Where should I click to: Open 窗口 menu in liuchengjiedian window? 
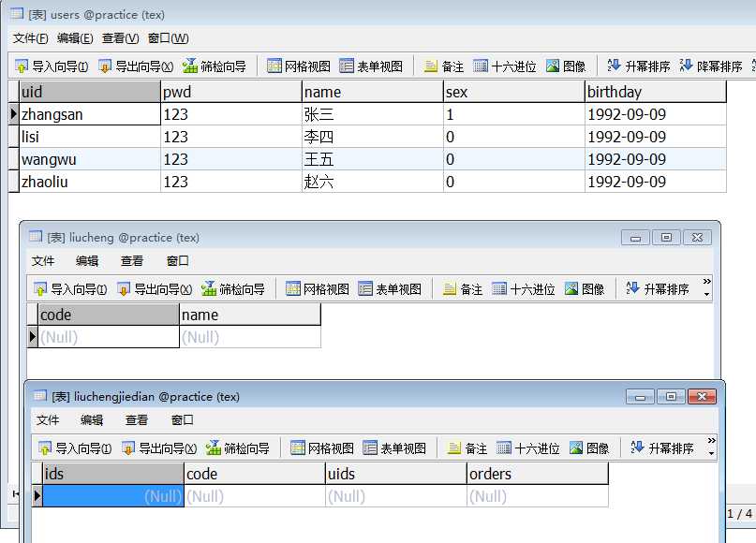(x=183, y=420)
